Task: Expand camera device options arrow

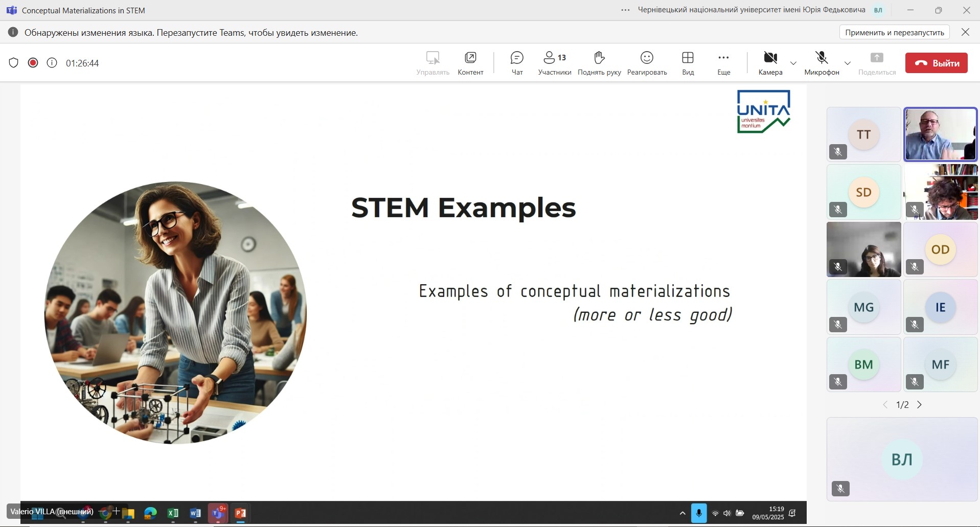Action: click(793, 63)
